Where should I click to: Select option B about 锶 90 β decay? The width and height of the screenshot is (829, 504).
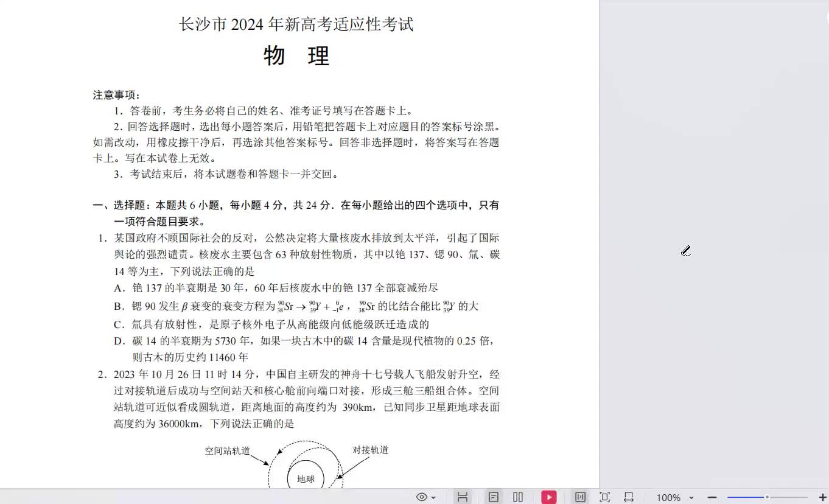(x=296, y=306)
